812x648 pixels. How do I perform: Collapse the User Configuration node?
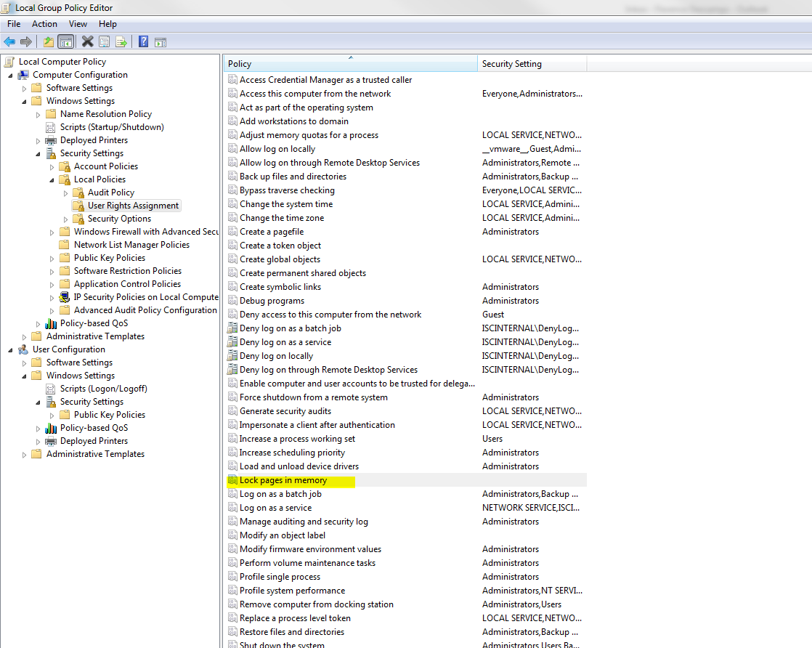coord(10,350)
